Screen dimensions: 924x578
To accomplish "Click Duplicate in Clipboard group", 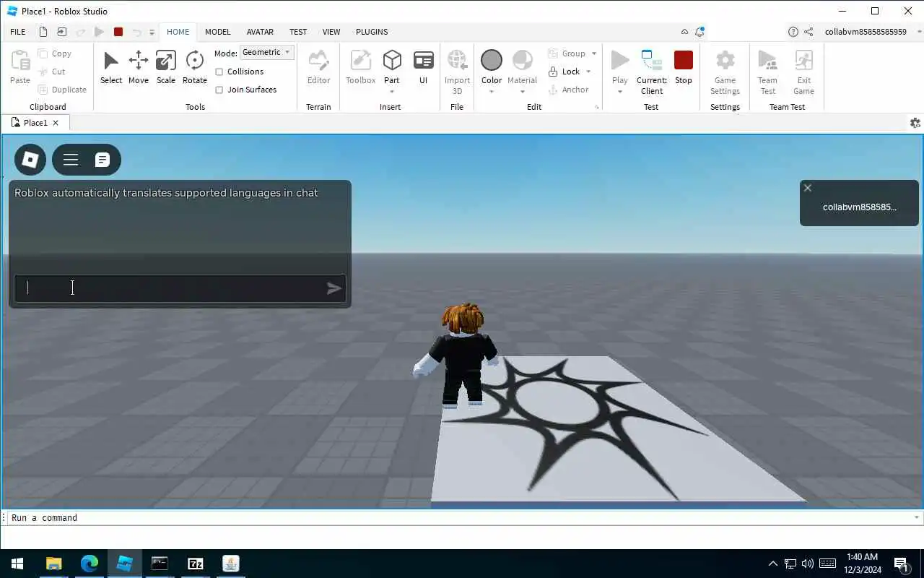I will pyautogui.click(x=62, y=90).
